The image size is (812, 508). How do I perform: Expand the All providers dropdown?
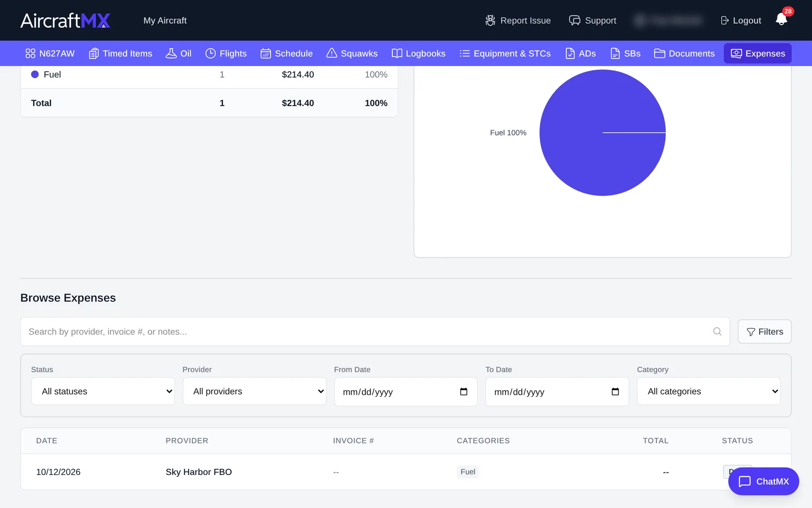(x=254, y=391)
